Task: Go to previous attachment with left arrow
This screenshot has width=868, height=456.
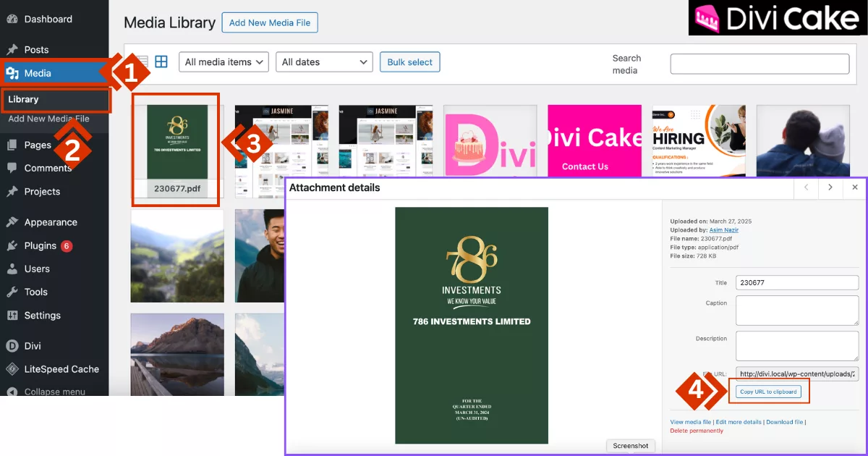Action: point(806,187)
